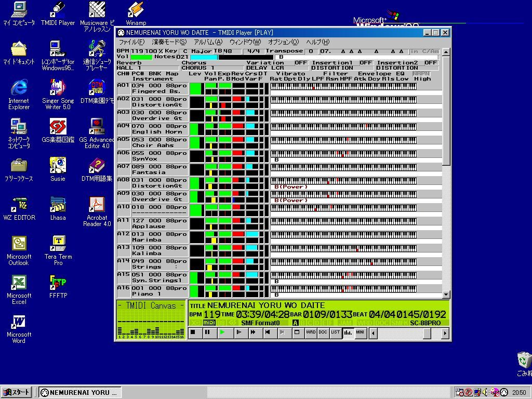
Task: Open the 演奏モード(S) menu
Action: coord(169,42)
